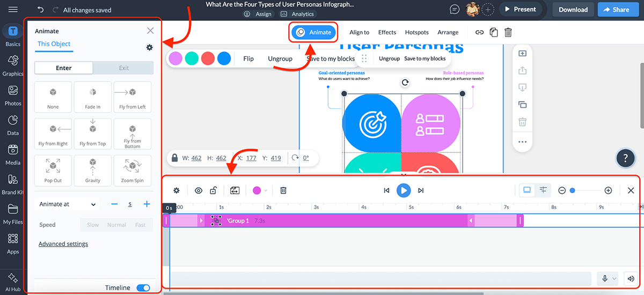Open the Advanced settings link
644x295 pixels.
pos(63,244)
